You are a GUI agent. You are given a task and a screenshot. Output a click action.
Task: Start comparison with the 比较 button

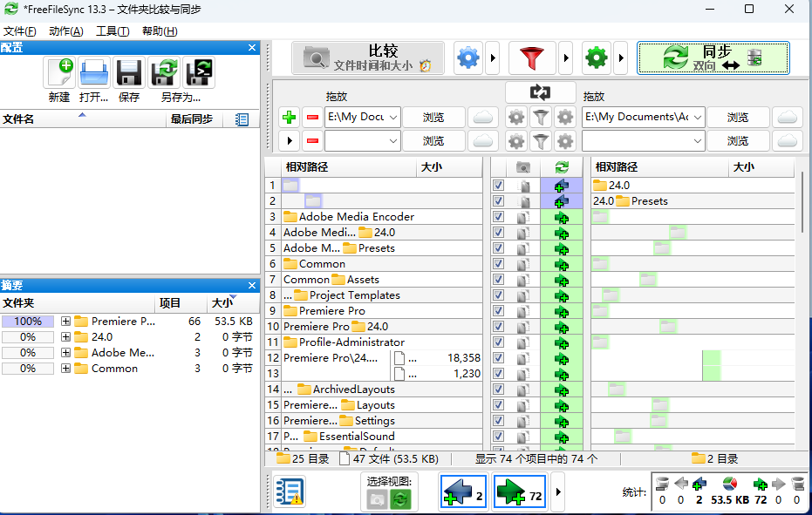coord(368,58)
